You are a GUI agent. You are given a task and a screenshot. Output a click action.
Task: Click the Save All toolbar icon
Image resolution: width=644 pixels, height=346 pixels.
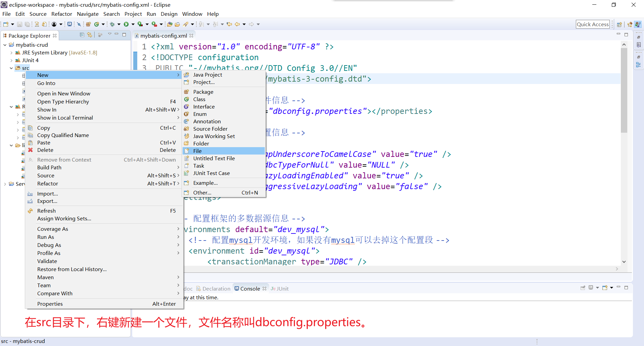tap(27, 24)
